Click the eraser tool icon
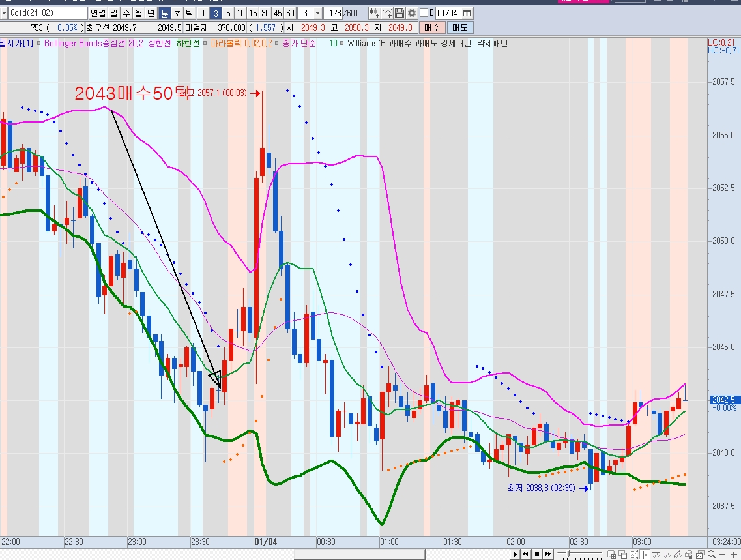Image resolution: width=741 pixels, height=560 pixels. point(690,554)
